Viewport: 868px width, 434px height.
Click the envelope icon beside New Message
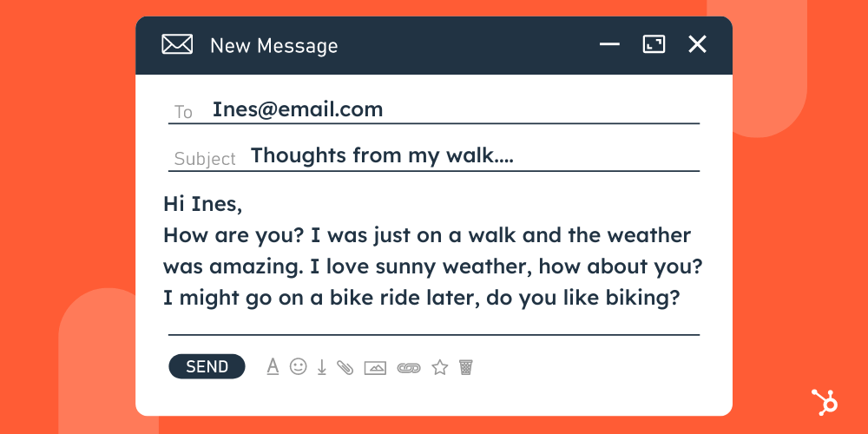pyautogui.click(x=177, y=44)
